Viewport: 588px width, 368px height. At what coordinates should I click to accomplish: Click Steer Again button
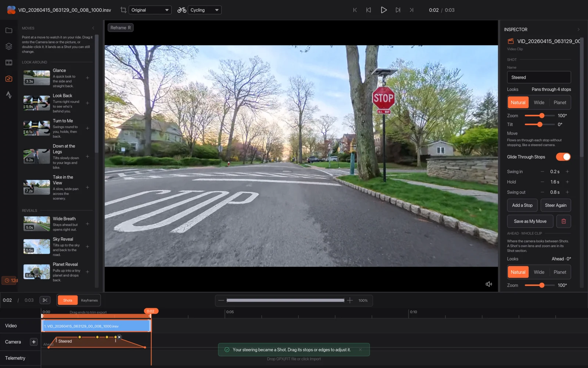click(x=556, y=205)
